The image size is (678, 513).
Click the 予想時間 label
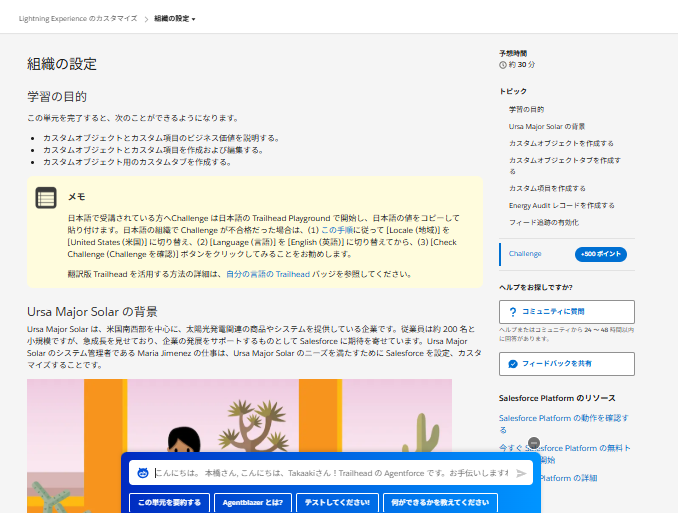tap(513, 53)
